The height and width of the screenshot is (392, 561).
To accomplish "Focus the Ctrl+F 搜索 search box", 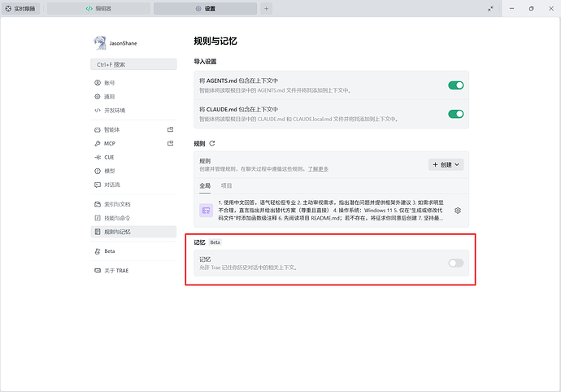I will tap(133, 64).
